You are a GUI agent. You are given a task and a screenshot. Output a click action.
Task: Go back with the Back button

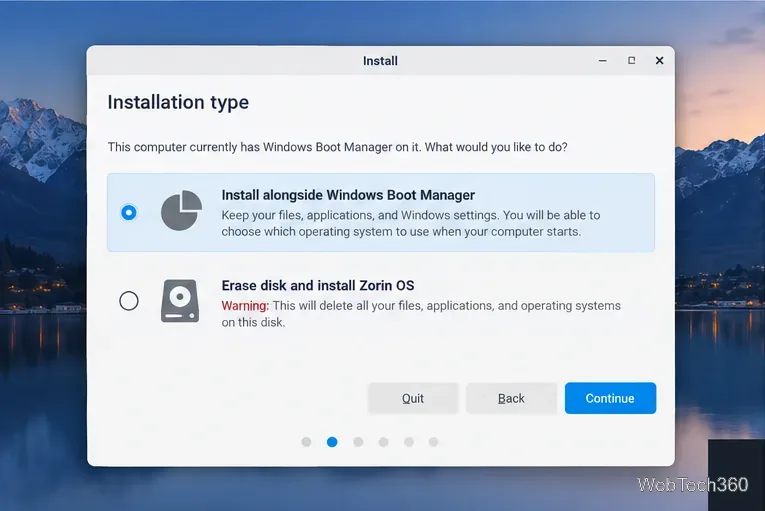click(x=511, y=398)
